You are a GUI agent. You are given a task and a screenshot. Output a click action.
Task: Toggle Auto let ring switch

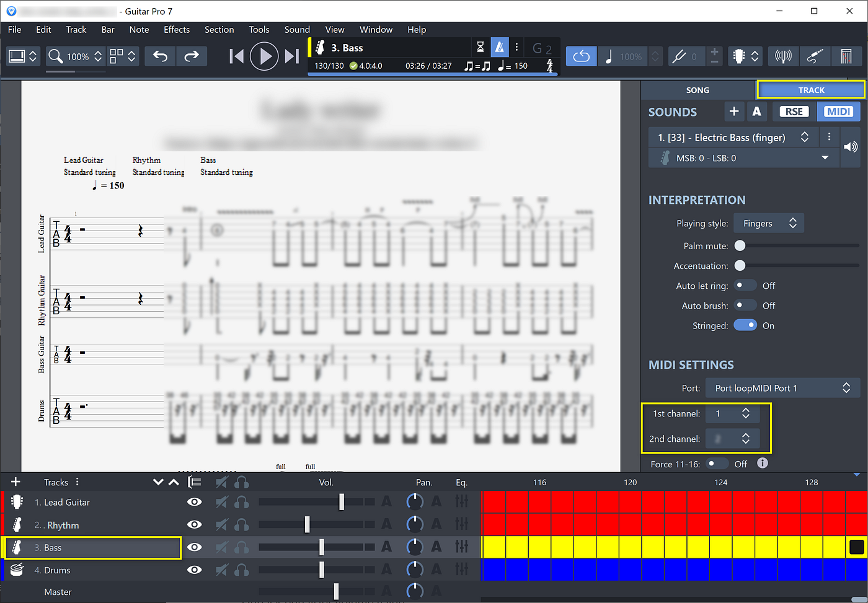745,285
